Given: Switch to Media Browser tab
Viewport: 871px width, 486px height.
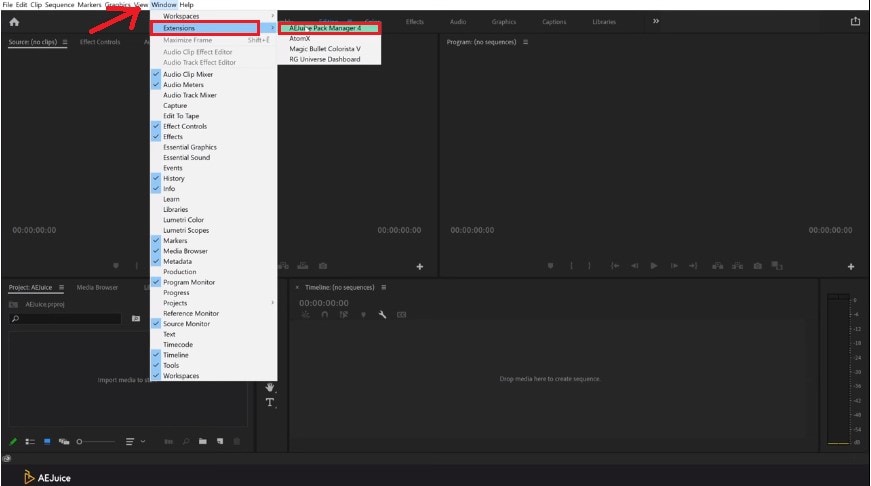Looking at the screenshot, I should tap(97, 288).
